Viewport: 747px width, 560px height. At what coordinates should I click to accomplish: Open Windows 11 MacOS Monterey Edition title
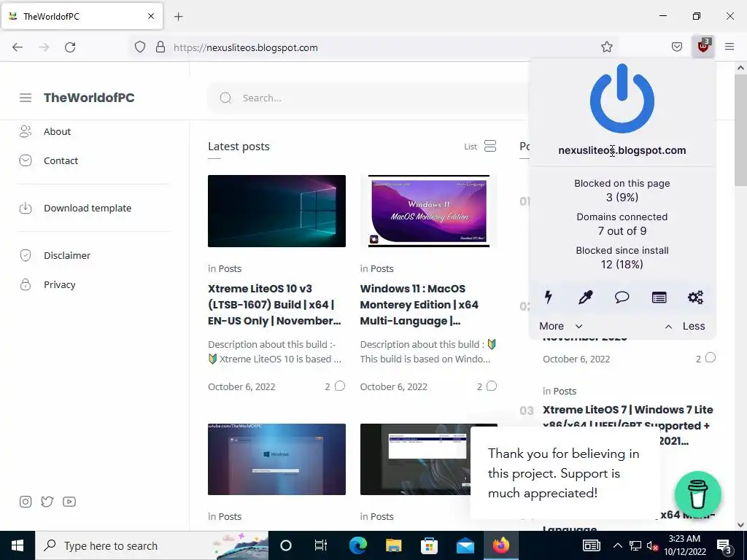click(x=419, y=305)
